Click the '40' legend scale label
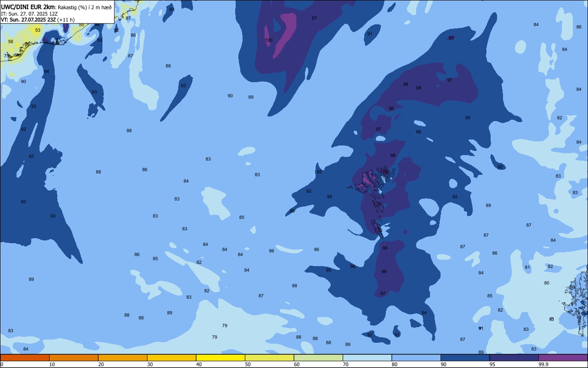 pos(199,364)
